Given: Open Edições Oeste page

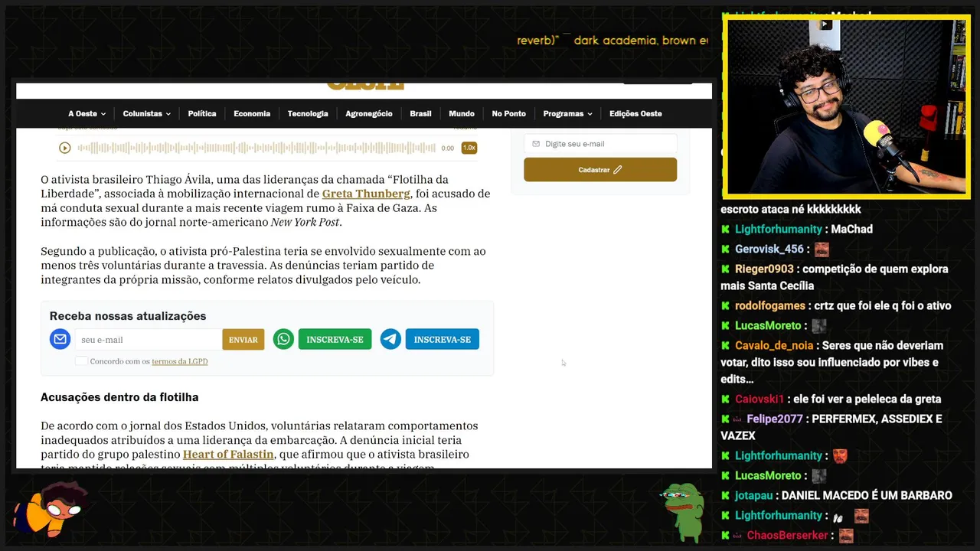Looking at the screenshot, I should click(x=635, y=113).
